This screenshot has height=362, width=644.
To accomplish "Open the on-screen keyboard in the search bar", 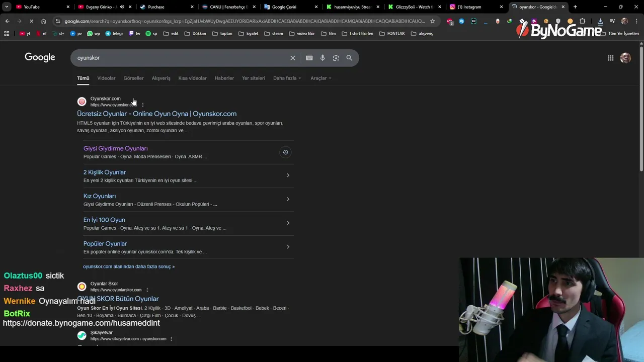I will click(x=309, y=58).
